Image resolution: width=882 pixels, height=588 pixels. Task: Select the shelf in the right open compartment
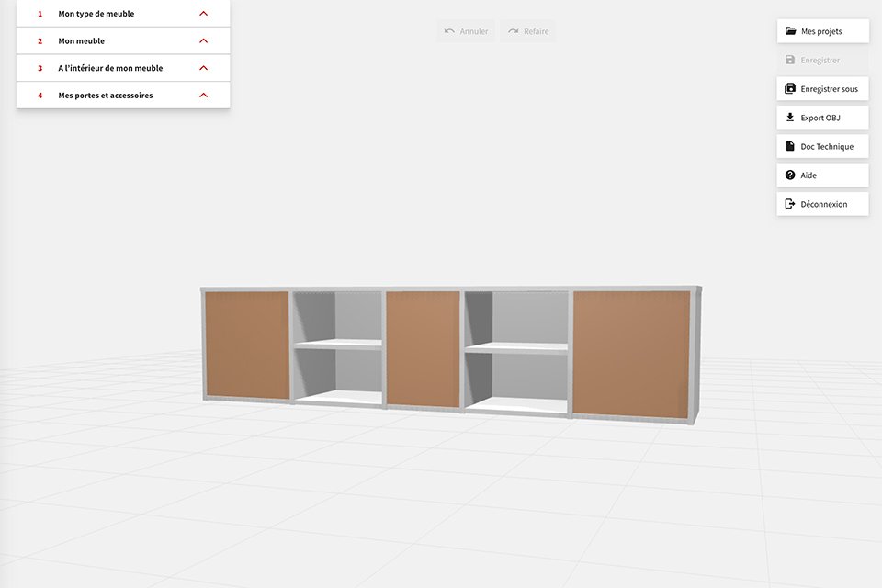click(516, 348)
